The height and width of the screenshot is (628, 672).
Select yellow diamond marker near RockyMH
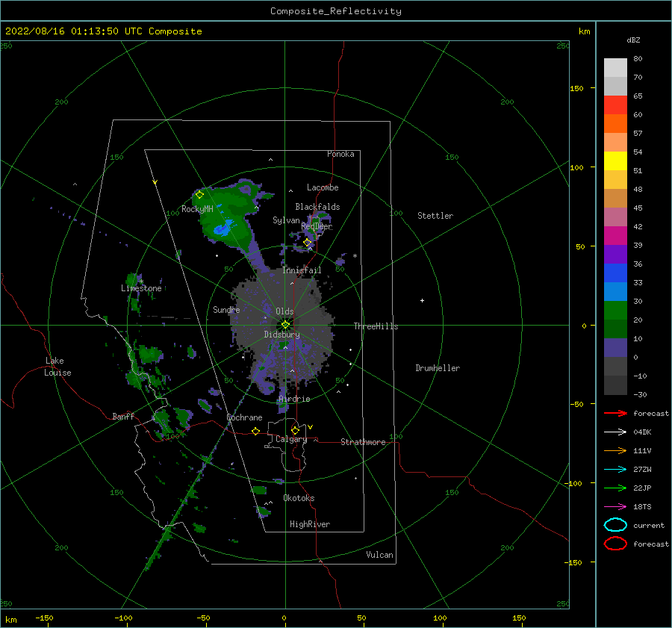(199, 195)
